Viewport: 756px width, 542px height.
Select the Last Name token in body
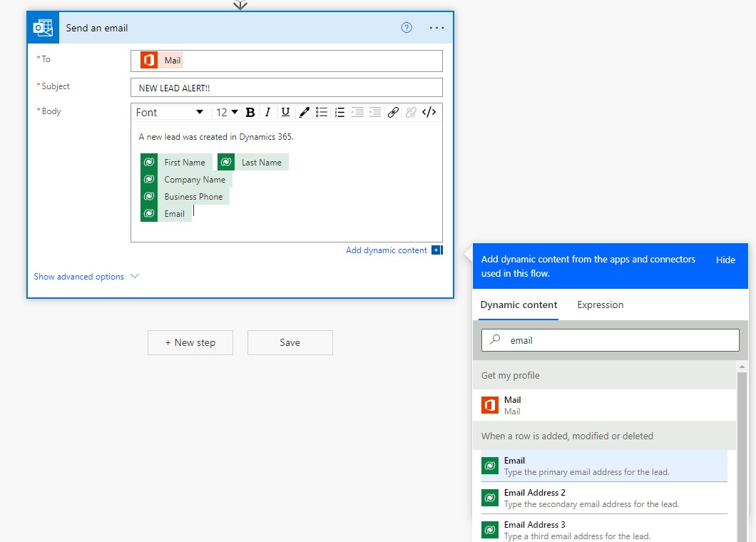253,162
